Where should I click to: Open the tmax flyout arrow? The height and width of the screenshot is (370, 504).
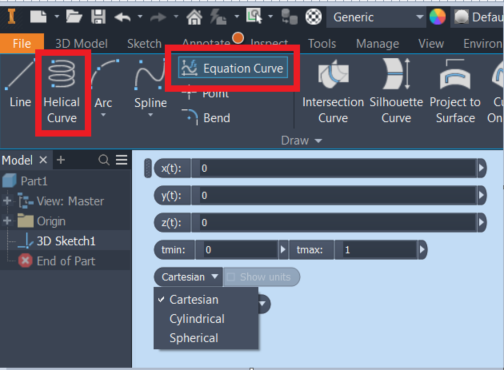pos(422,250)
